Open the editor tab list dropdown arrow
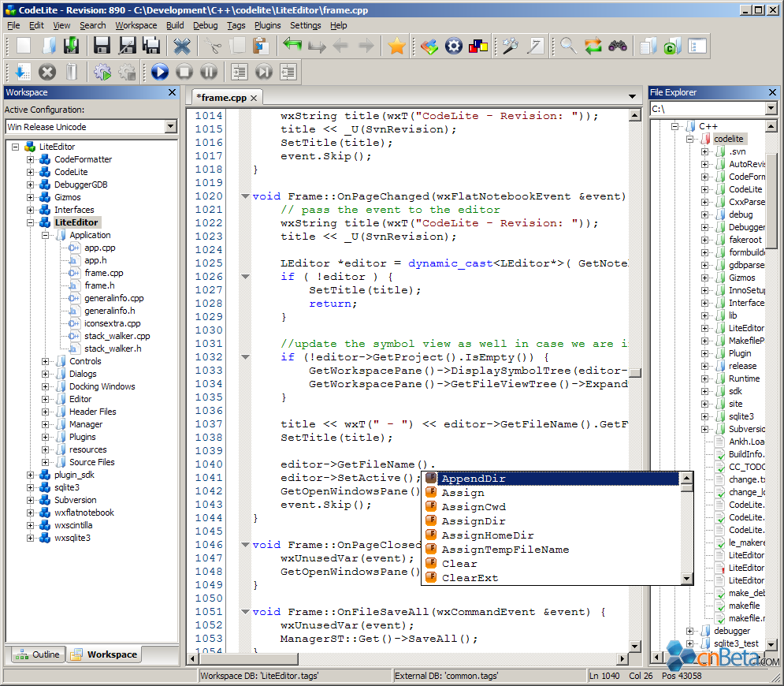This screenshot has width=784, height=686. (632, 96)
